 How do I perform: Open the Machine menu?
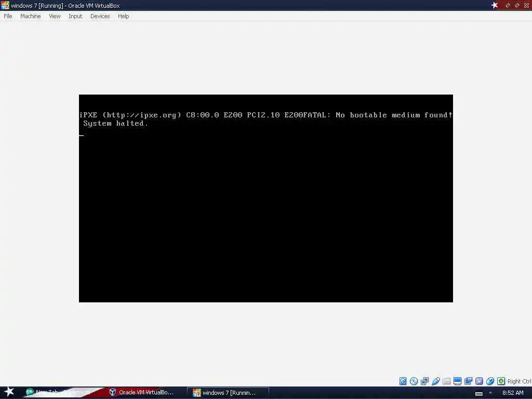pos(31,16)
